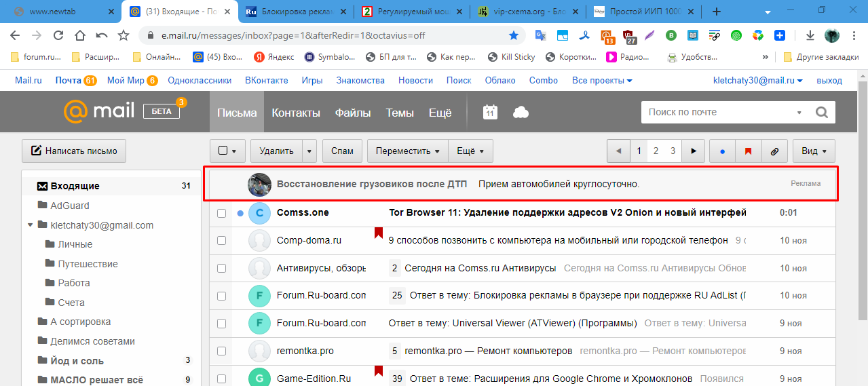Open dropdown arrow next to Удалить
The width and height of the screenshot is (868, 386).
pyautogui.click(x=309, y=151)
